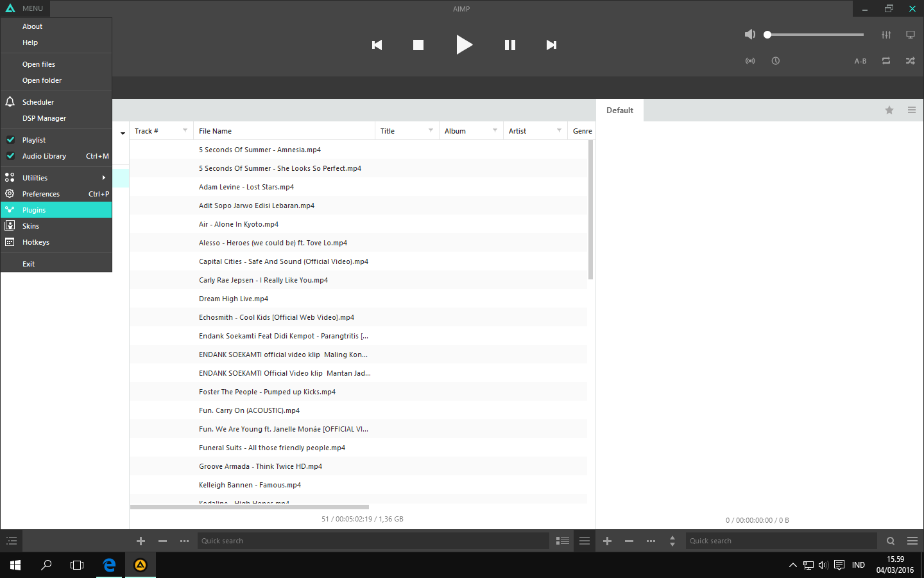Open the About menu item

[56, 26]
